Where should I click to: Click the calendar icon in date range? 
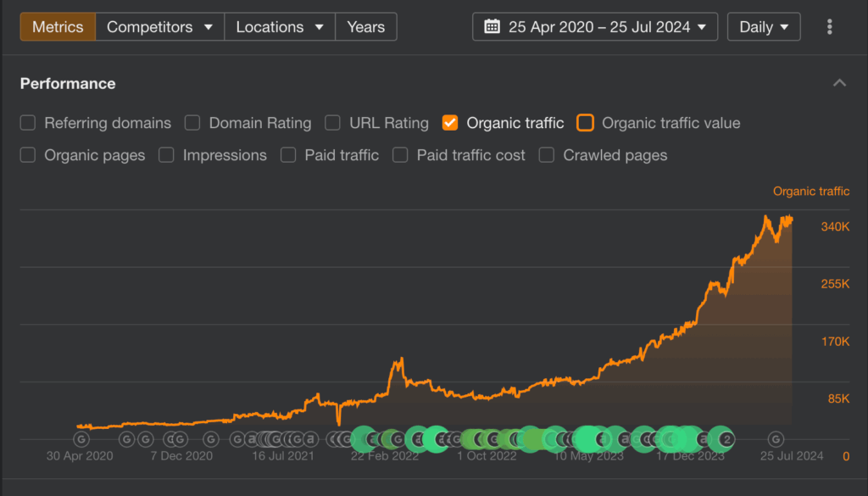[x=492, y=27]
